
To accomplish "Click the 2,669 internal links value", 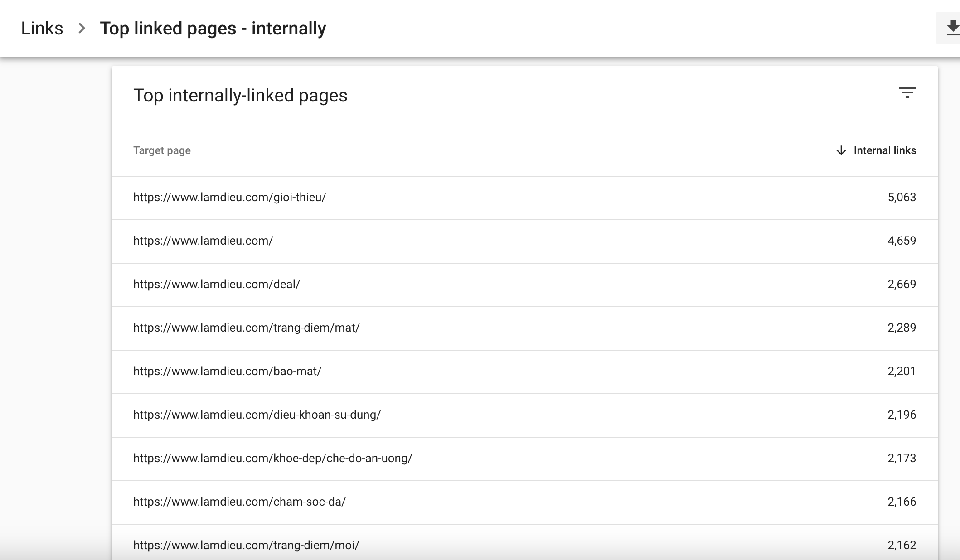I will 902,284.
